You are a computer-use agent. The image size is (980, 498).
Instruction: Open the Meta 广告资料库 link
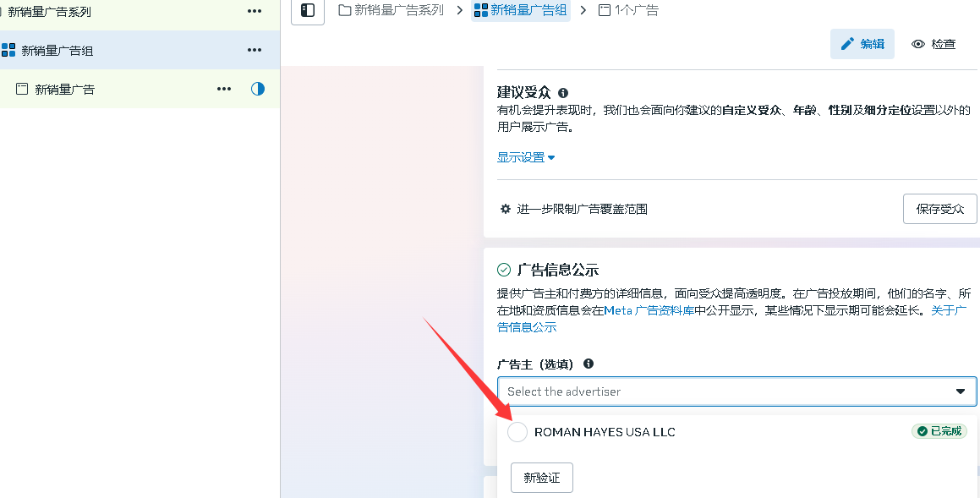[x=649, y=310]
